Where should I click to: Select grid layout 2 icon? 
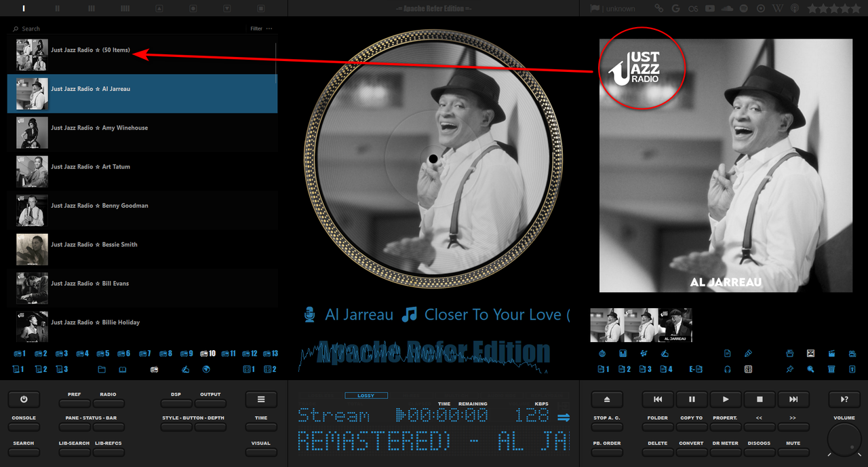270,369
